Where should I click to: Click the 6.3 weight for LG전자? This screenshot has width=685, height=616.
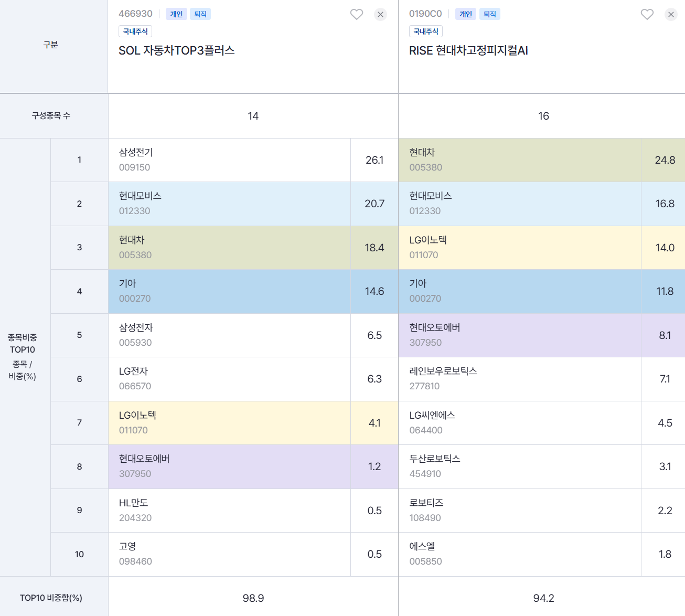click(374, 379)
